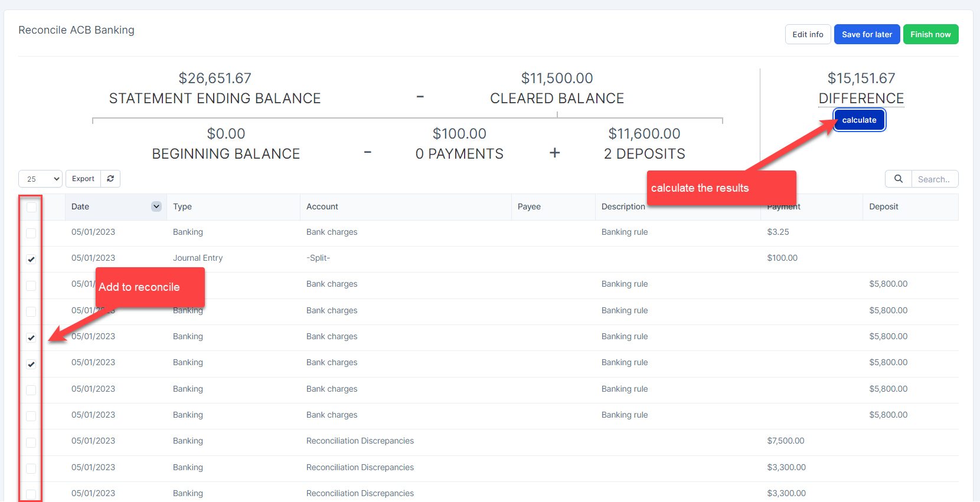The height and width of the screenshot is (502, 980).
Task: Sort by the Type column header
Action: 182,206
